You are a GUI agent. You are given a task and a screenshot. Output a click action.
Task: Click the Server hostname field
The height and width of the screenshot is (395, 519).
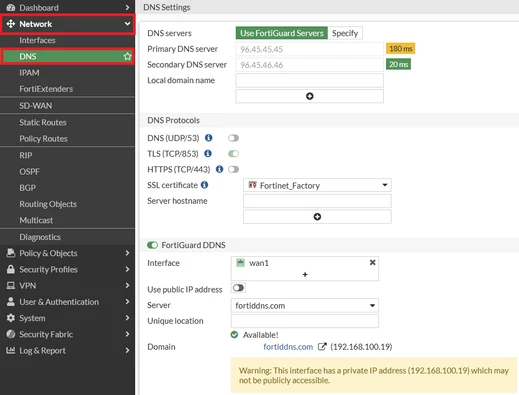317,201
